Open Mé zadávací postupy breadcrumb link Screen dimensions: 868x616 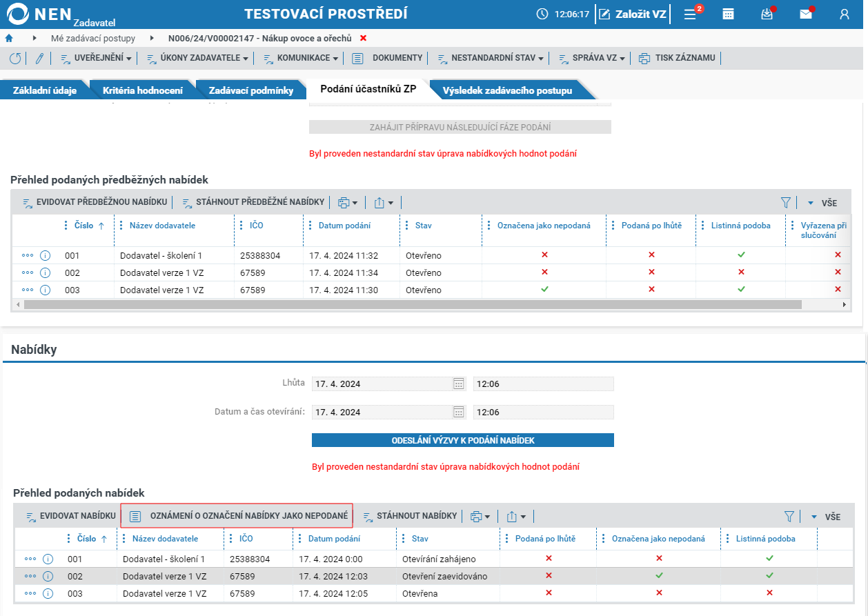(x=93, y=38)
